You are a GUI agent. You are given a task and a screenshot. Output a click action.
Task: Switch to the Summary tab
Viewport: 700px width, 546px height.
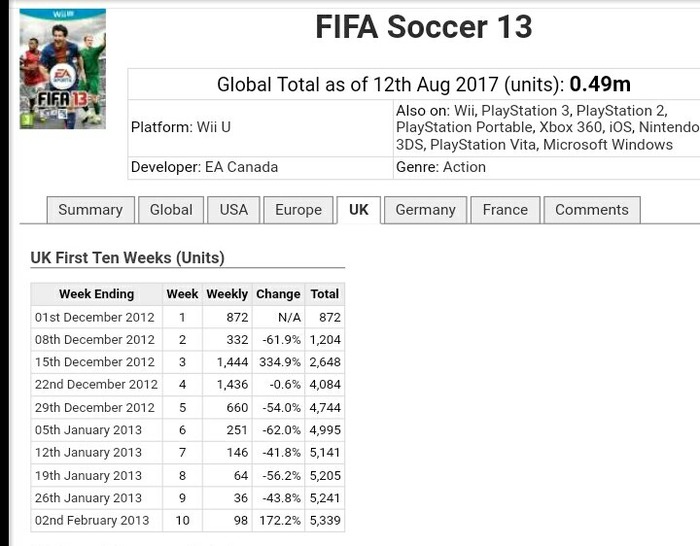(x=91, y=210)
